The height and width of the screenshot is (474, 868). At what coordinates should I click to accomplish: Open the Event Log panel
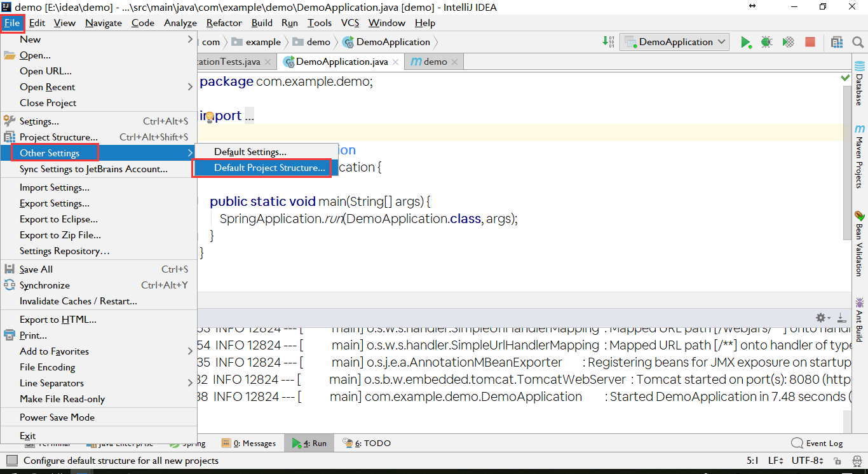coord(817,443)
